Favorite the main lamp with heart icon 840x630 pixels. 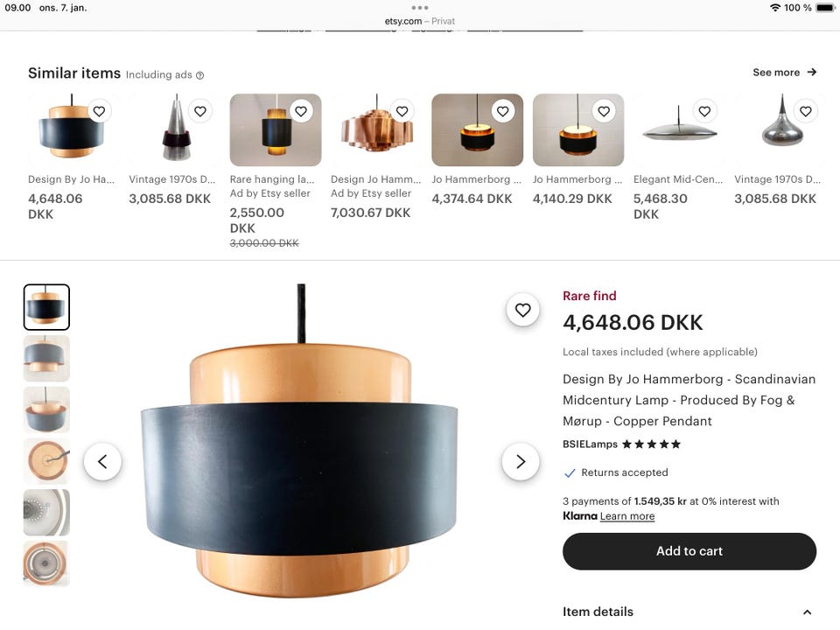click(523, 310)
